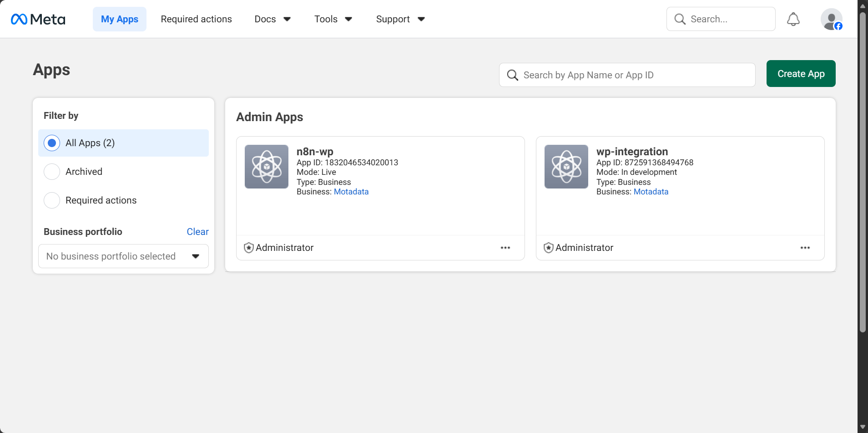Image resolution: width=868 pixels, height=433 pixels.
Task: Click the scrollbar down arrow
Action: [x=863, y=427]
